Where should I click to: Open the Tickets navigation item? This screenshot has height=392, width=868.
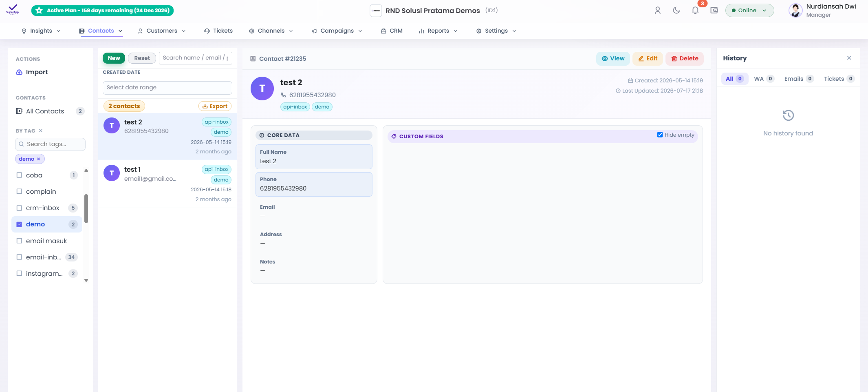click(218, 31)
